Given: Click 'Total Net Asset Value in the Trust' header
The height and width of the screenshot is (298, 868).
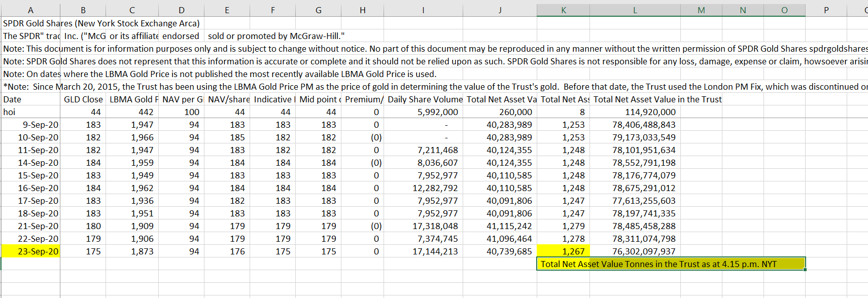Looking at the screenshot, I should (x=657, y=99).
